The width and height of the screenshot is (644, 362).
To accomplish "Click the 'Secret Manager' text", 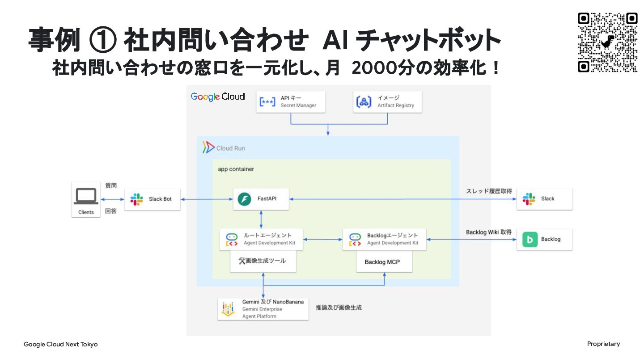I will [x=298, y=105].
